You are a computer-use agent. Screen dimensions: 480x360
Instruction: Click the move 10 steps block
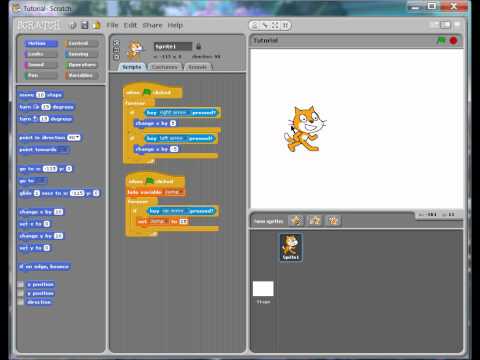pyautogui.click(x=41, y=95)
